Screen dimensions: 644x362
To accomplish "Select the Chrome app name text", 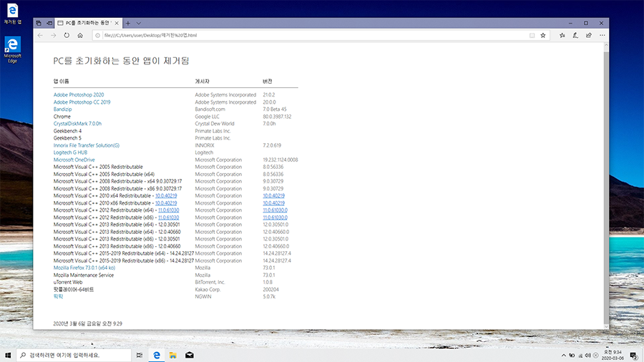I will pyautogui.click(x=62, y=117).
